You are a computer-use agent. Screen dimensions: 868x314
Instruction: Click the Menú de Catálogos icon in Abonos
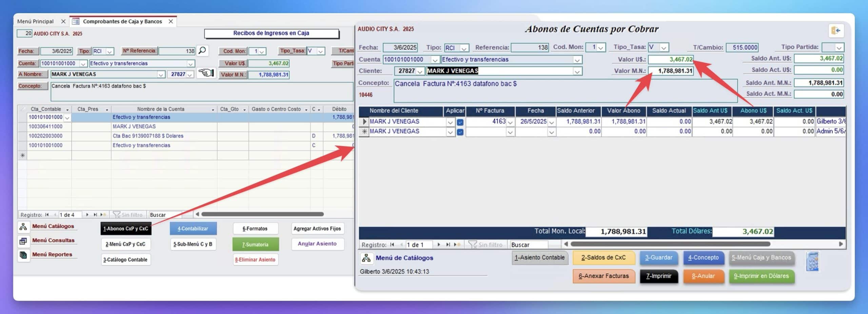tap(366, 258)
